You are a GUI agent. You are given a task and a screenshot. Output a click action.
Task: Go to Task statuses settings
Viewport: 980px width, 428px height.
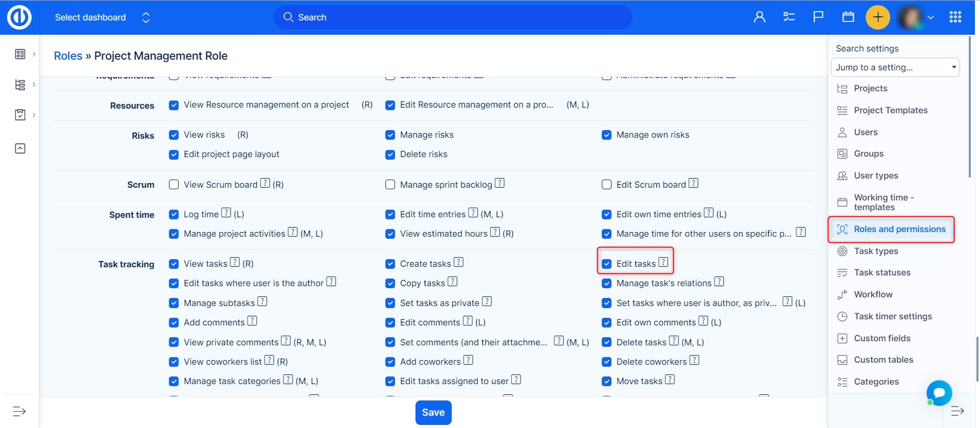[882, 272]
